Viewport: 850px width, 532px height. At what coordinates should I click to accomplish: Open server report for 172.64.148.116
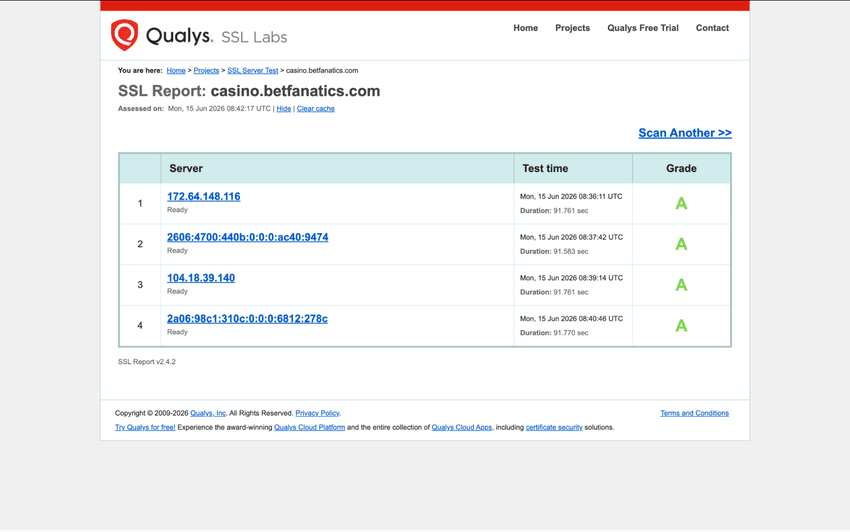(x=203, y=196)
